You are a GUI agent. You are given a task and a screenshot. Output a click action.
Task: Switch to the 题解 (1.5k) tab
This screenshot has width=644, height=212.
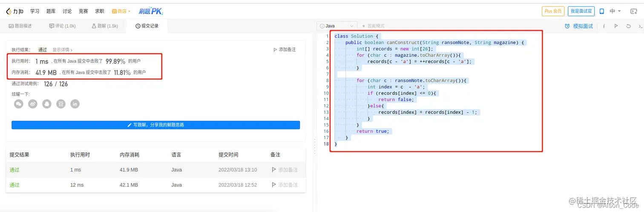(105, 26)
